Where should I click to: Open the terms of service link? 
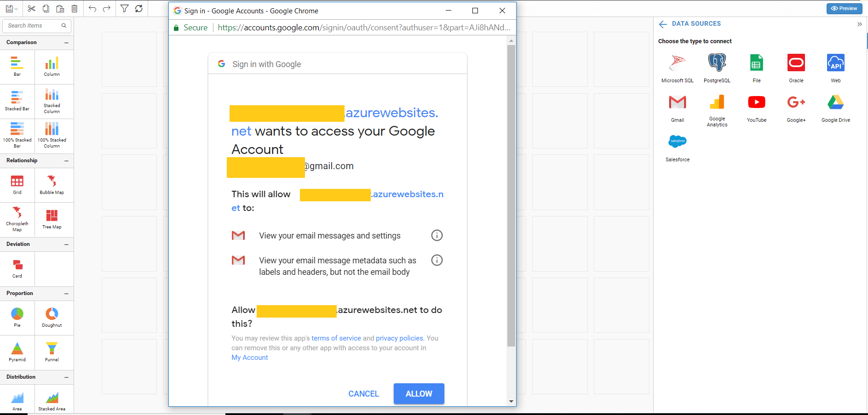coord(336,338)
